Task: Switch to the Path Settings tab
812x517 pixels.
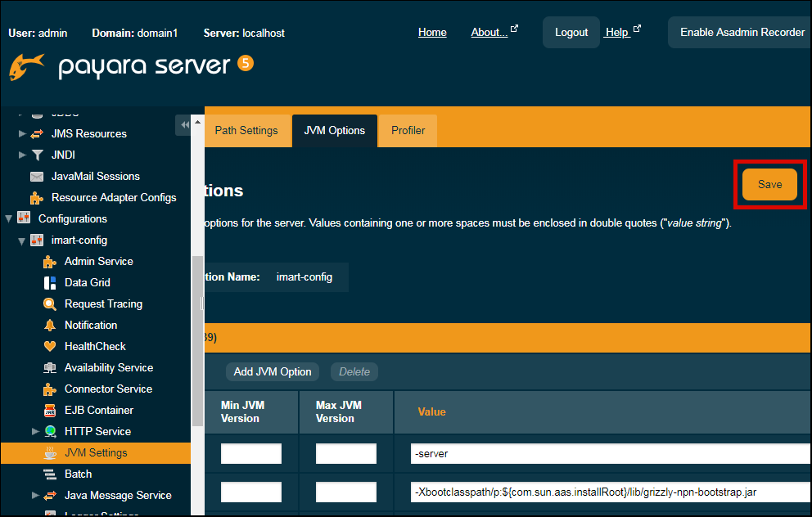Action: pos(246,131)
